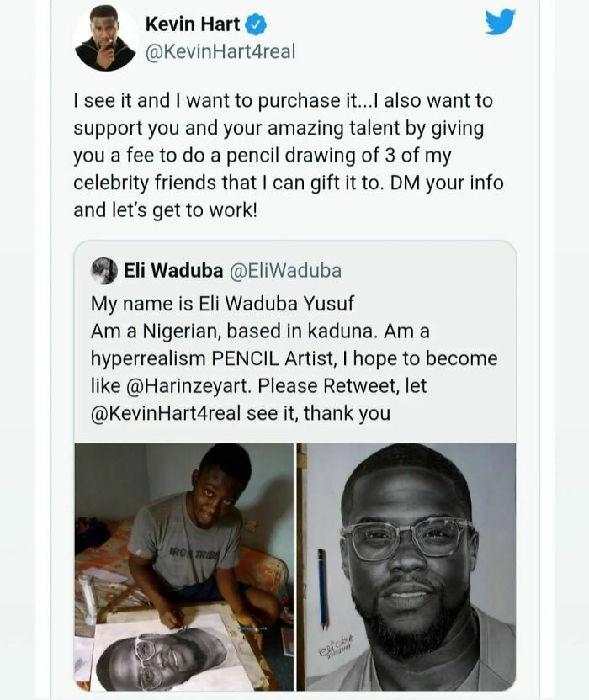Open the "Kevin Hart" display name
Screen dimensions: 589x700
tap(193, 25)
